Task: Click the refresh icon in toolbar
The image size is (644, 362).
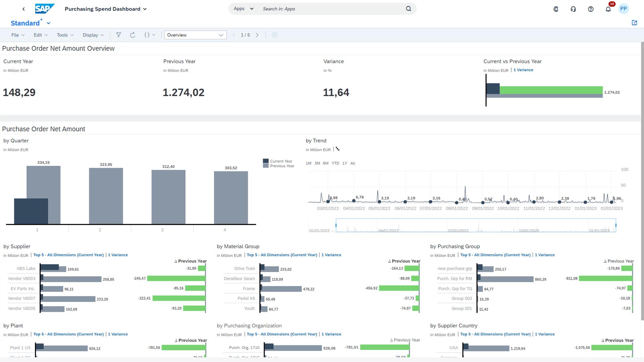Action: pyautogui.click(x=132, y=35)
